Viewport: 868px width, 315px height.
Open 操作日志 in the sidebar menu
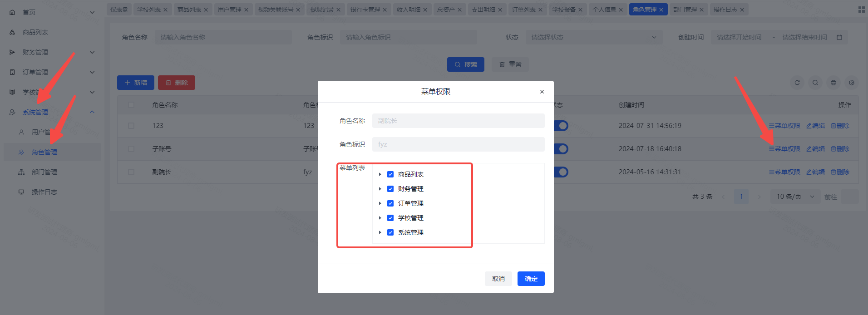(44, 192)
